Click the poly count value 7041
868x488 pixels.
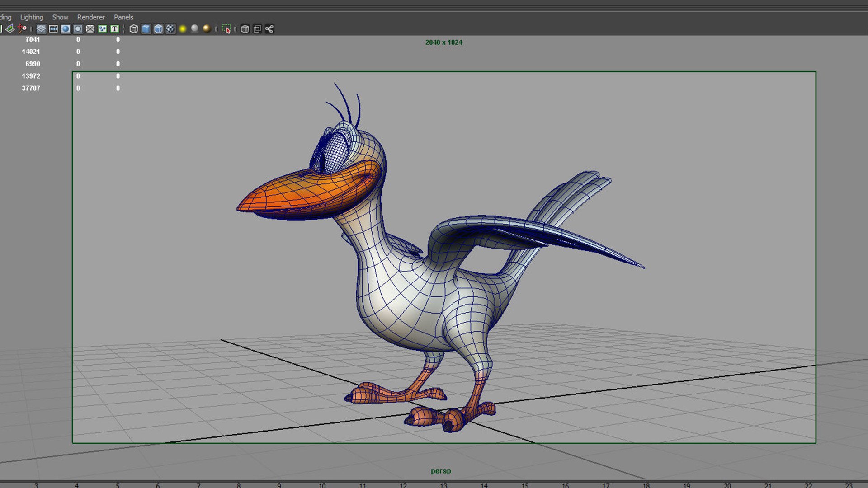[33, 39]
